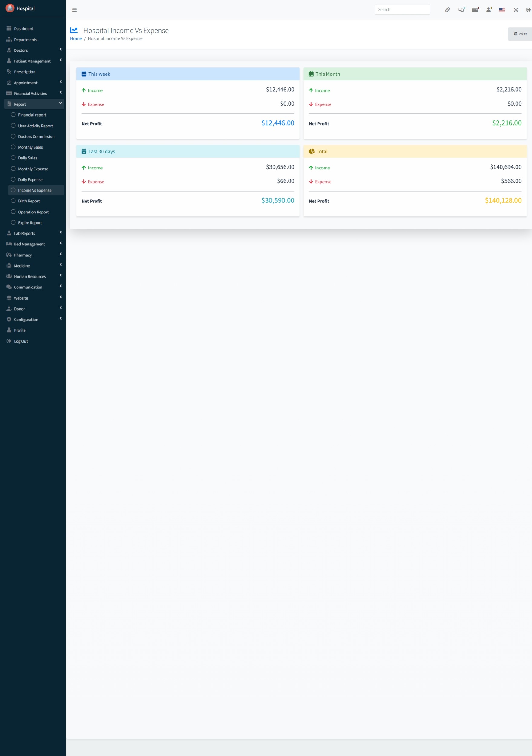
Task: Open the Human Resources menu link
Action: (34, 276)
